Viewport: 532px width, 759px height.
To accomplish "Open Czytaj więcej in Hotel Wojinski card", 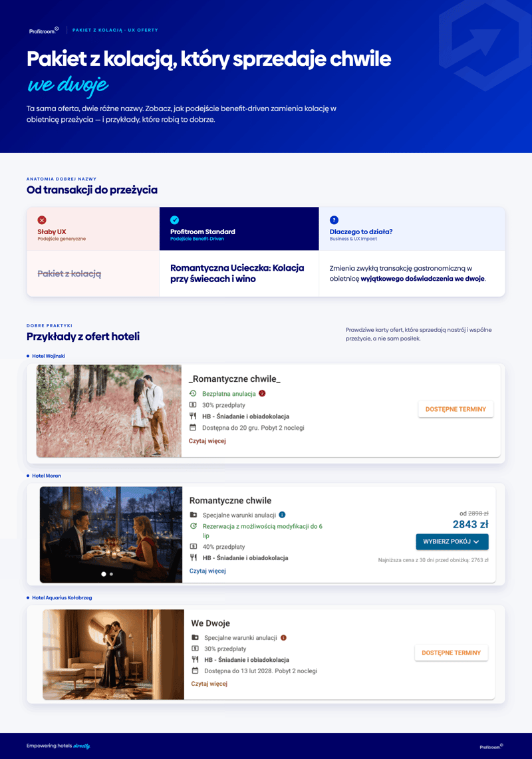I will pos(207,441).
